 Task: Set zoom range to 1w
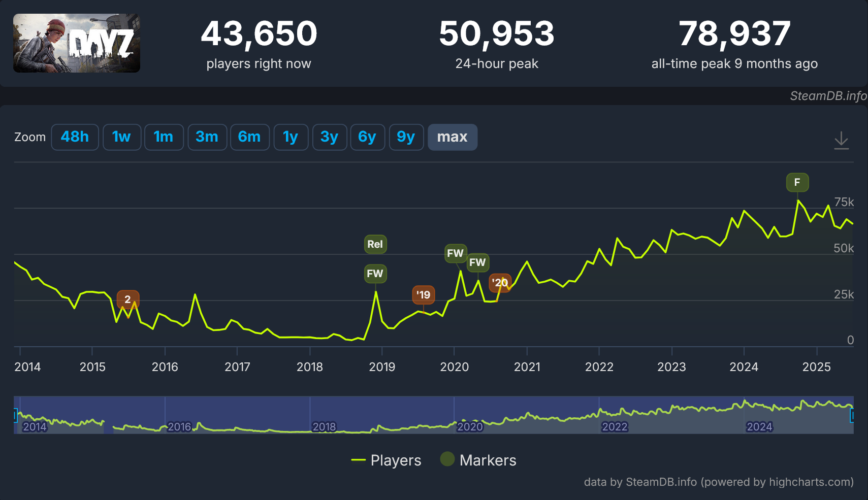tap(121, 137)
